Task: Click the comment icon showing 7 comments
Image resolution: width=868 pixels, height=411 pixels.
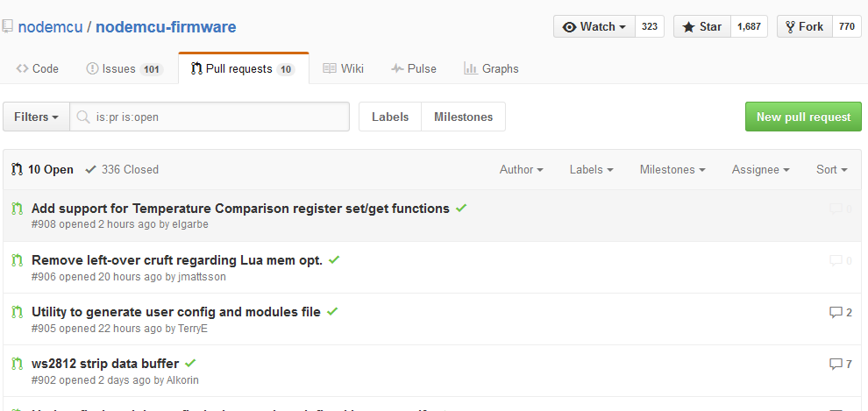Action: tap(836, 364)
